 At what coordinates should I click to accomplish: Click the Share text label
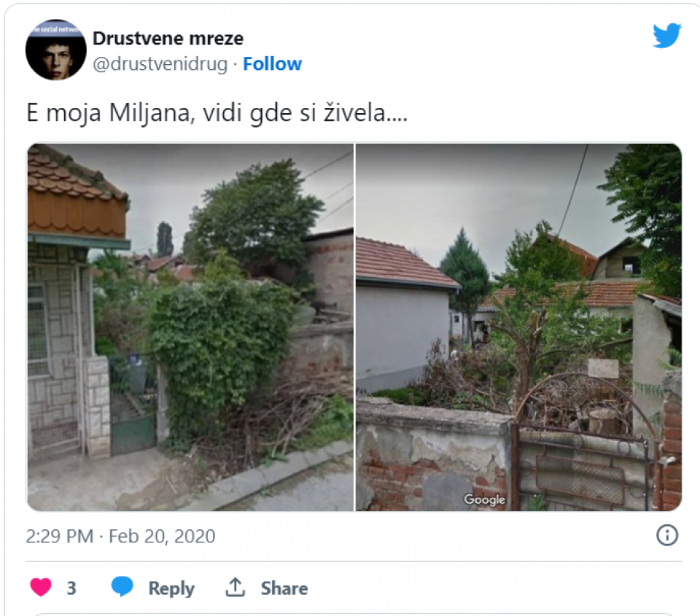pyautogui.click(x=284, y=588)
